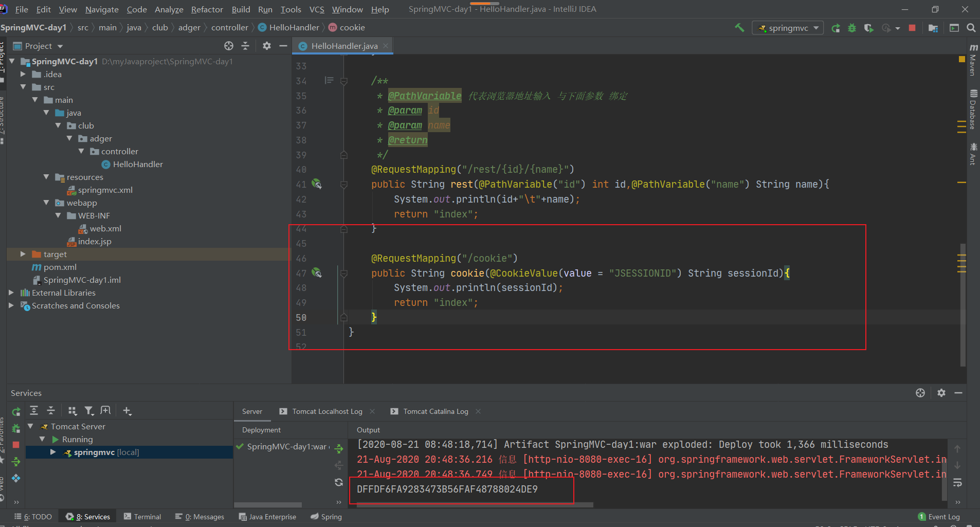
Task: Open the Event Log
Action: [x=939, y=517]
